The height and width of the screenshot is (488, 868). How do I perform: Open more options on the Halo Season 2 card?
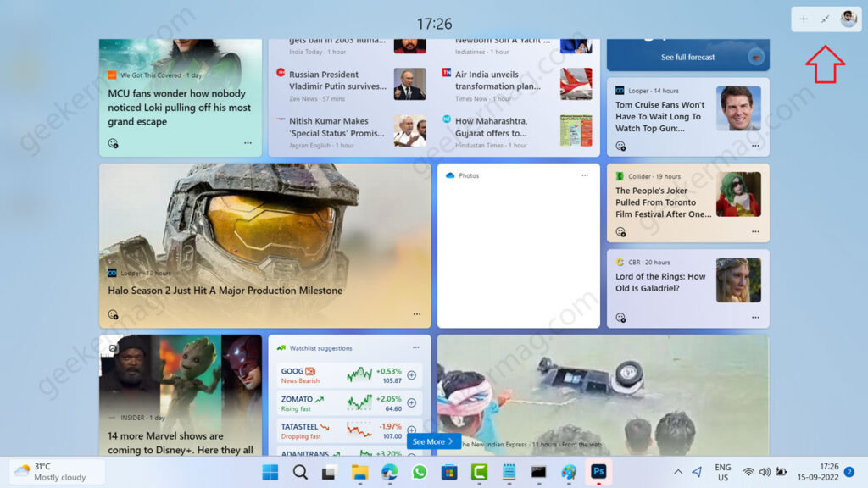coord(417,314)
